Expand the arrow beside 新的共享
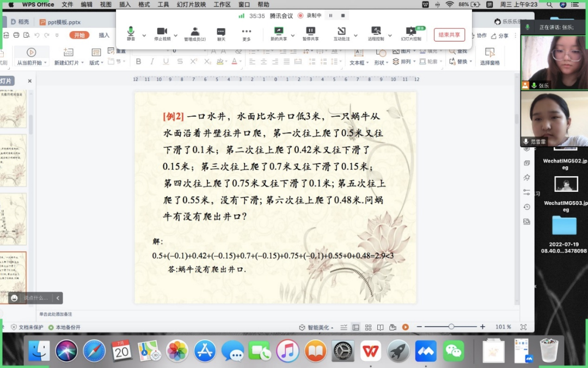 pyautogui.click(x=293, y=35)
